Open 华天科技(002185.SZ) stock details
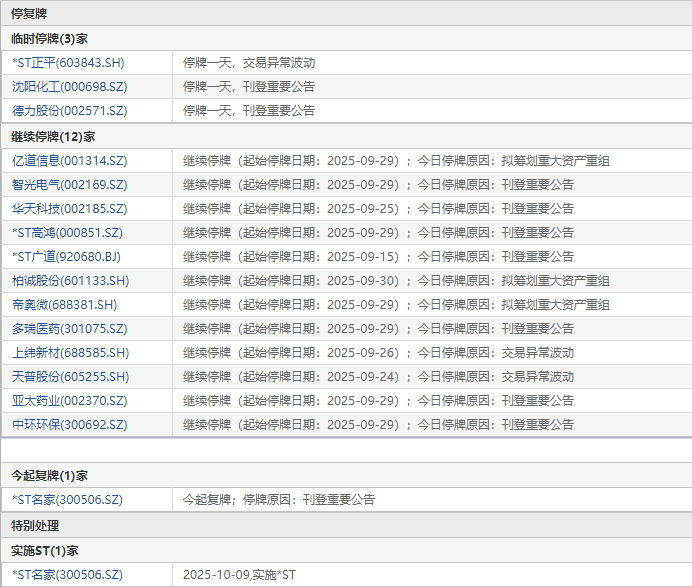The width and height of the screenshot is (692, 587). (x=70, y=209)
